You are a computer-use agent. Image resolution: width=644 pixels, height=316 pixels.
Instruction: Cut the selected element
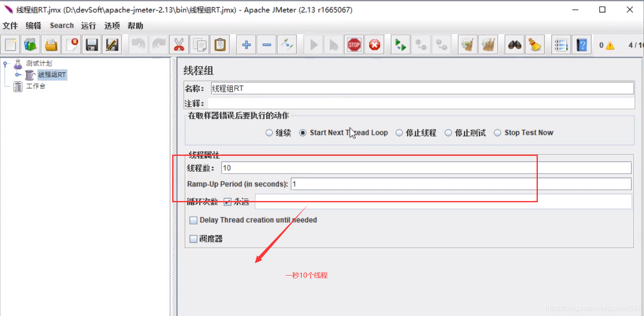179,44
